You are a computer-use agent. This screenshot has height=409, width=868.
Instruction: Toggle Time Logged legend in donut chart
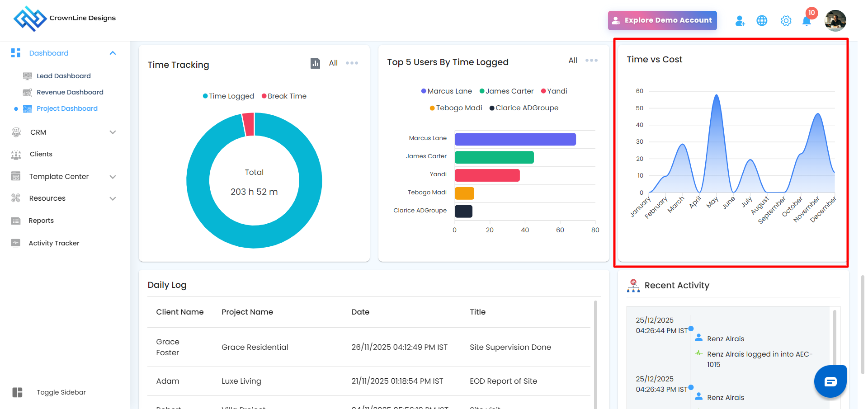pyautogui.click(x=229, y=96)
